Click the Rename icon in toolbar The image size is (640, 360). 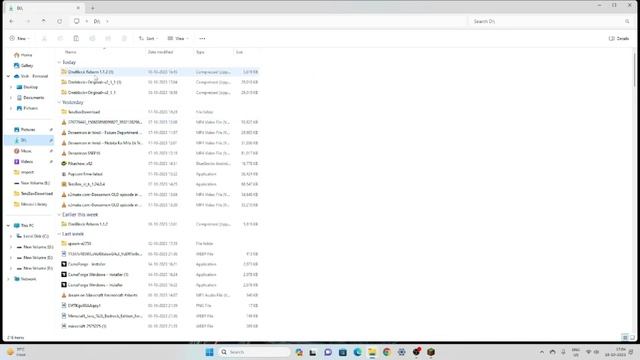[92, 38]
